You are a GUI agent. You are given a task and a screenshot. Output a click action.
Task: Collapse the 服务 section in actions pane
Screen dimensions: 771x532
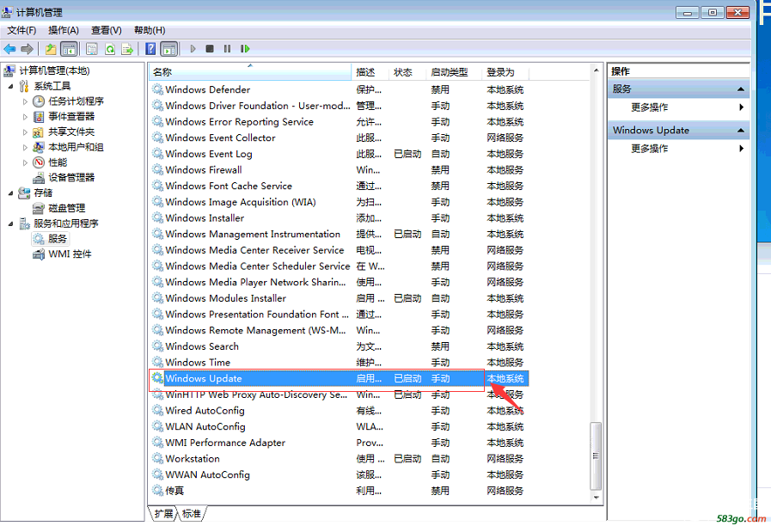point(741,89)
